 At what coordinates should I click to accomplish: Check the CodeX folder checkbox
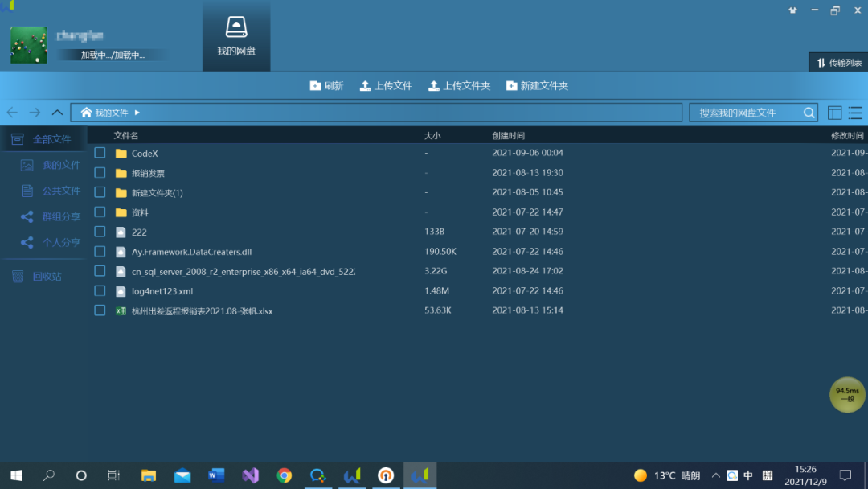coord(100,153)
